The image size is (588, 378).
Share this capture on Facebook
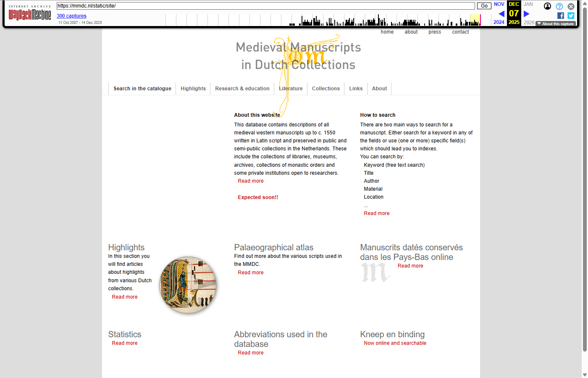point(560,15)
